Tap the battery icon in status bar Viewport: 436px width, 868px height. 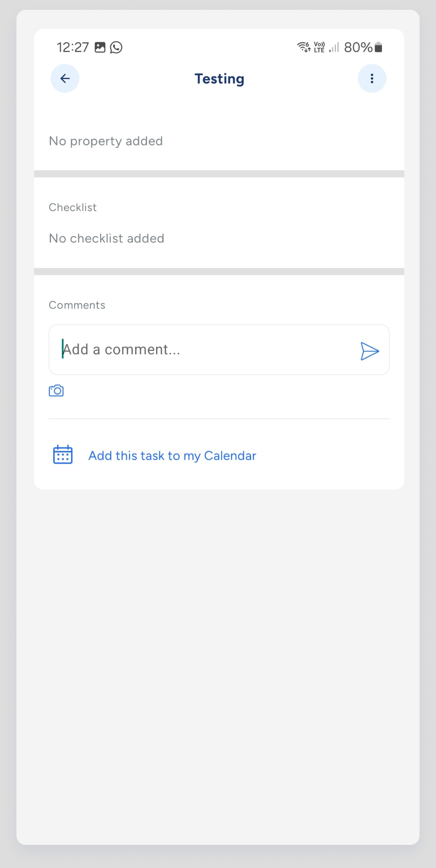(x=378, y=47)
